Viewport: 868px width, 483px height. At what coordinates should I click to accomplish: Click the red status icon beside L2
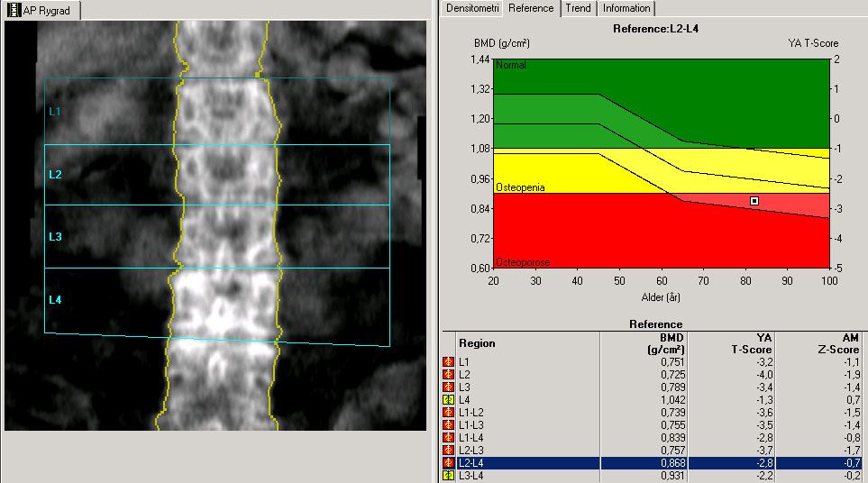click(448, 375)
